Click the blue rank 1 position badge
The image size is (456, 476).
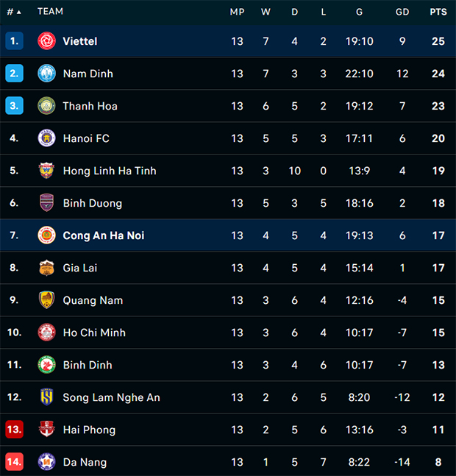(x=14, y=41)
